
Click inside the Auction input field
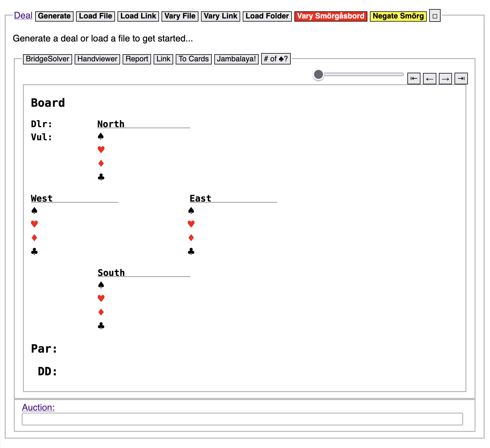coord(242,419)
